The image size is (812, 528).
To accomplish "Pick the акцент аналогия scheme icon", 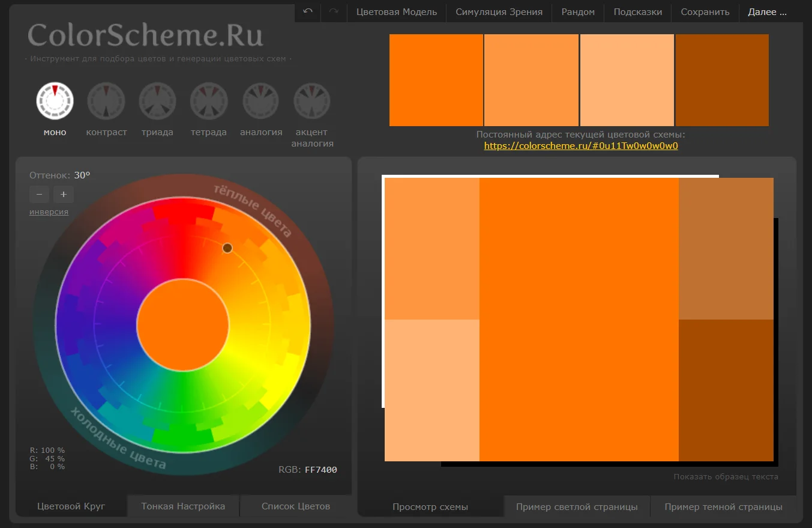I will click(x=312, y=101).
